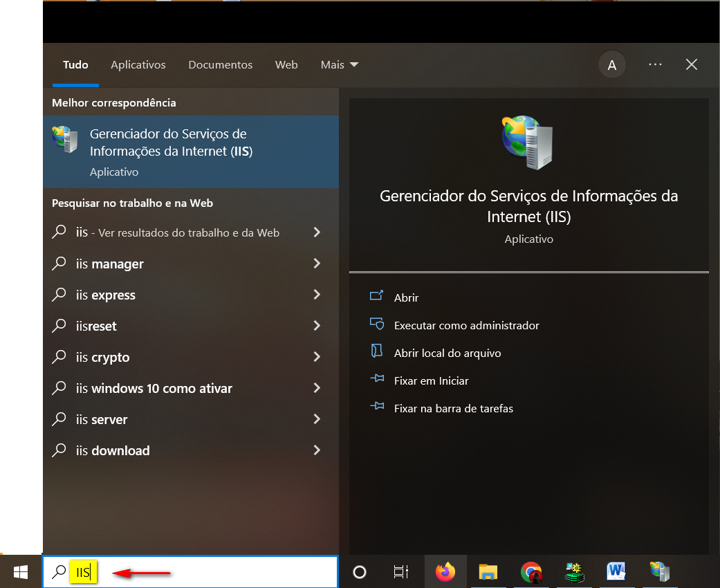Expand arrow for 'iis server' suggestion

(x=317, y=419)
